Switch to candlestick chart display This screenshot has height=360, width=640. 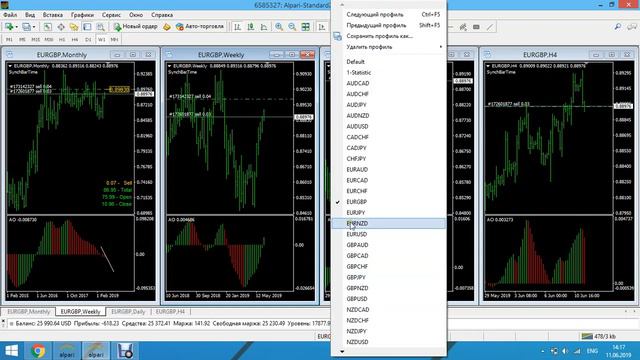click(x=251, y=27)
